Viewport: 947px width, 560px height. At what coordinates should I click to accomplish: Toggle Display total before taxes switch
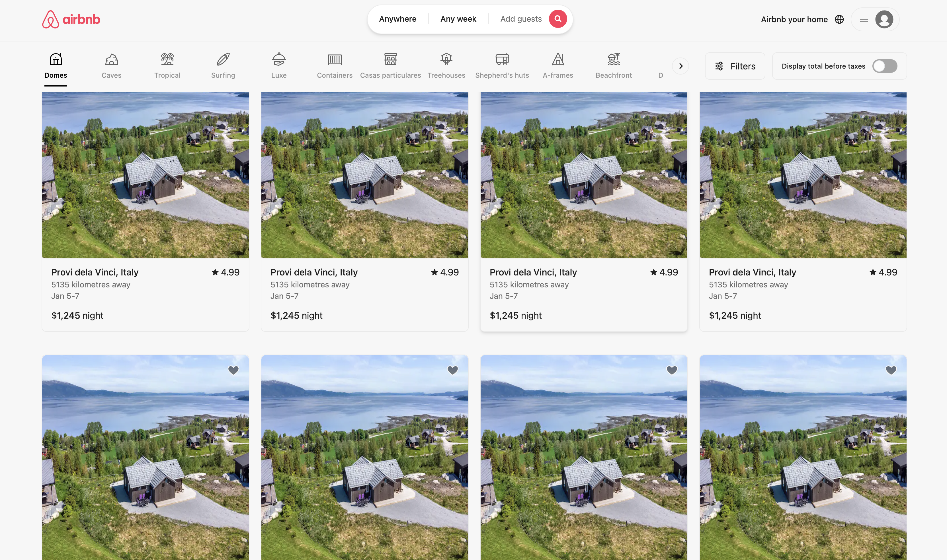click(x=884, y=66)
